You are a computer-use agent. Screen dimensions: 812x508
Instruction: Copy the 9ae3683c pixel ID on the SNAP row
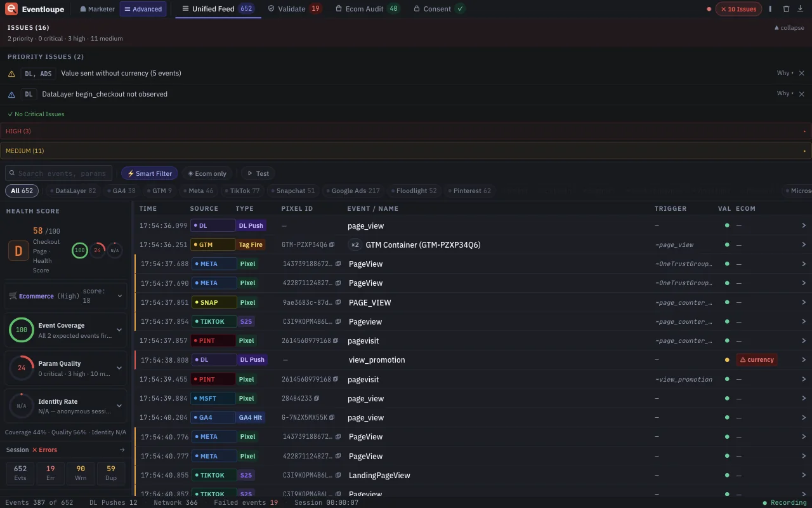tap(338, 302)
